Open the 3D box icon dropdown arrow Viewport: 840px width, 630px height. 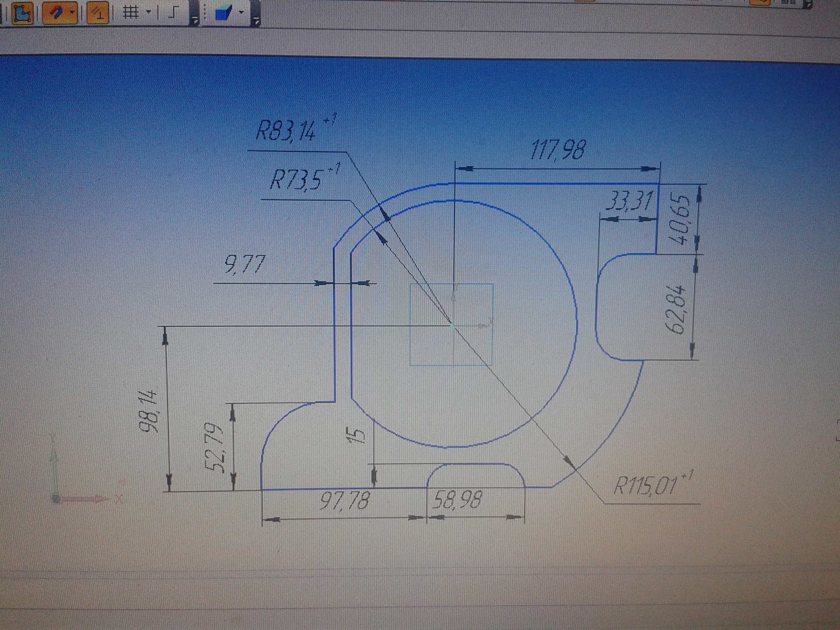(x=241, y=13)
